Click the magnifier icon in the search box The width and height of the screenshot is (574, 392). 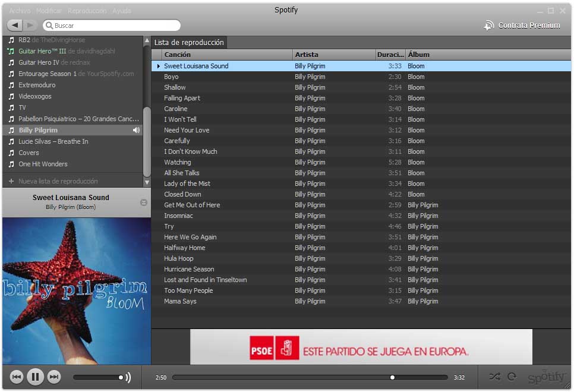tap(49, 26)
